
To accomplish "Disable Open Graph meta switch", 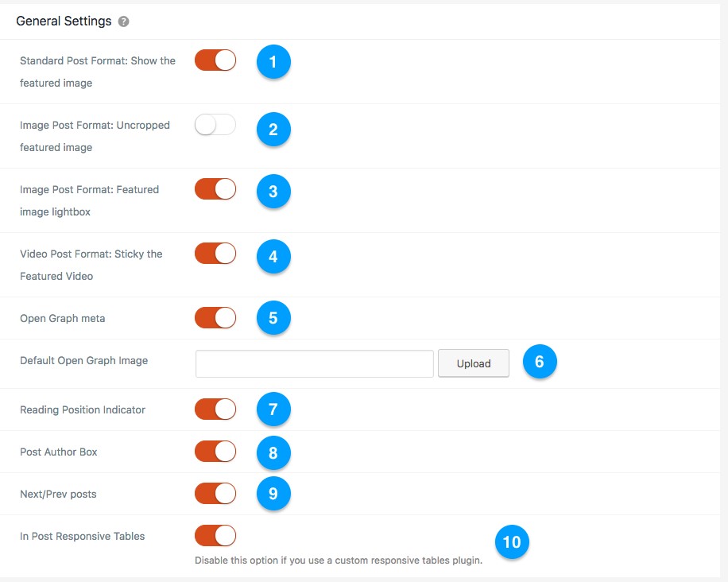I will point(215,318).
